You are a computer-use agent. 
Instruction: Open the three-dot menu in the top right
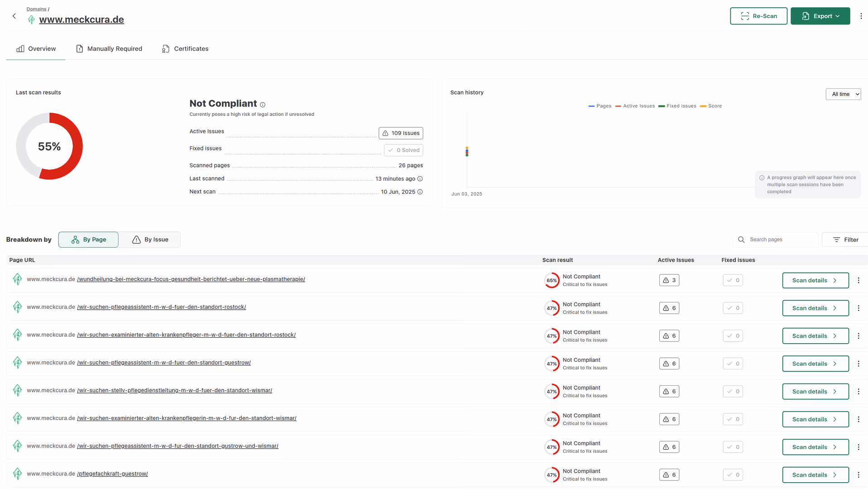pyautogui.click(x=862, y=16)
